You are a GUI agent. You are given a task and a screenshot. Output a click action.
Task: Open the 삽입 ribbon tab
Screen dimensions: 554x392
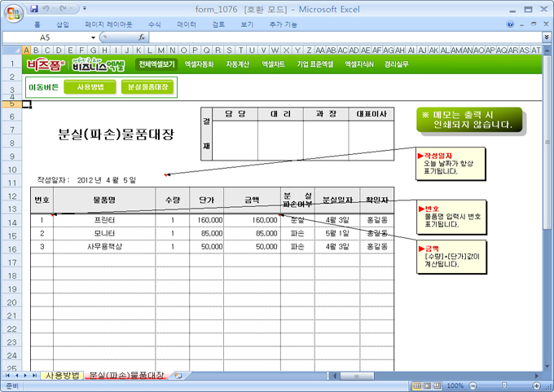click(x=63, y=24)
